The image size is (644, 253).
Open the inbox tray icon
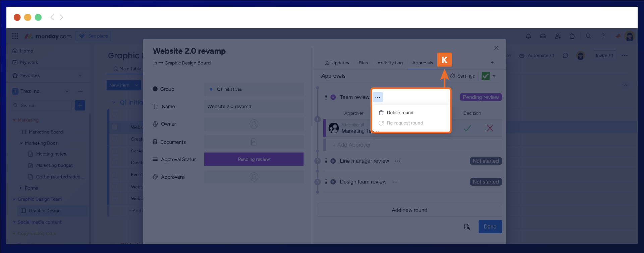pyautogui.click(x=543, y=36)
